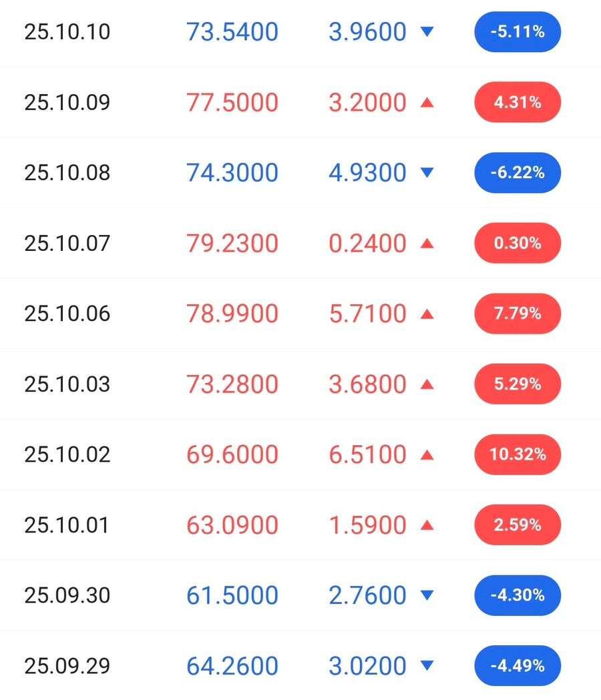Select the 7.79% change badge
The width and height of the screenshot is (601, 700).
click(518, 314)
